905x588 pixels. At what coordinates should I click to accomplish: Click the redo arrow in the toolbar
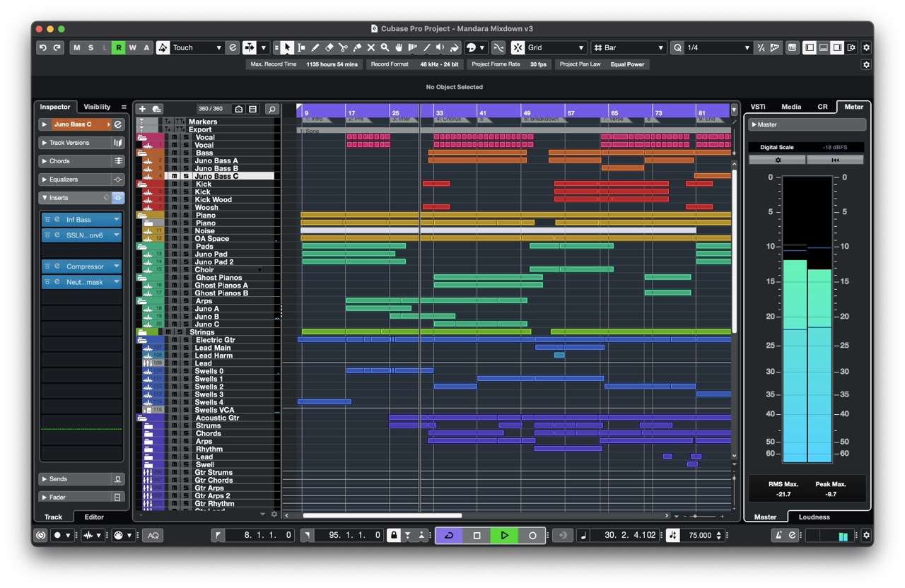pyautogui.click(x=57, y=47)
